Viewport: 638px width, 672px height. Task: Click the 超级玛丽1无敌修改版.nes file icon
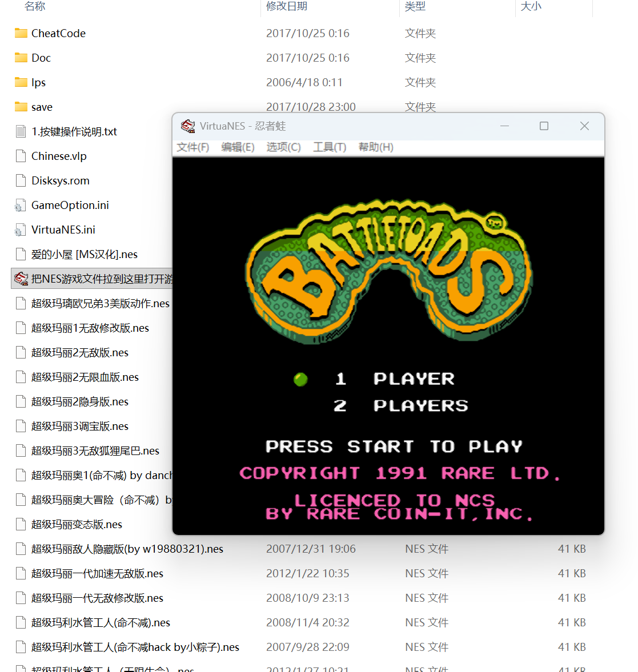coord(21,328)
